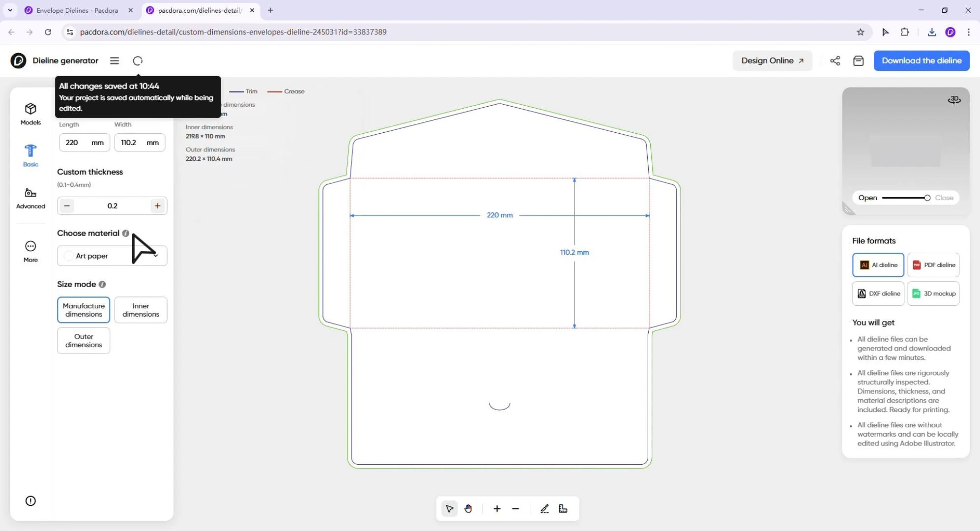Open the Design Online link
Image resolution: width=980 pixels, height=531 pixels.
click(773, 60)
